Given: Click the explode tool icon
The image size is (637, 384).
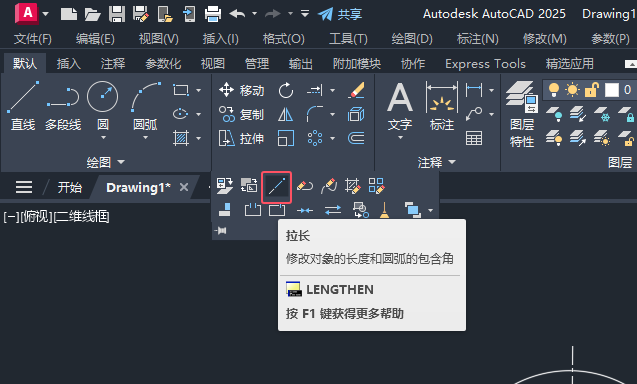Looking at the screenshot, I should [356, 115].
